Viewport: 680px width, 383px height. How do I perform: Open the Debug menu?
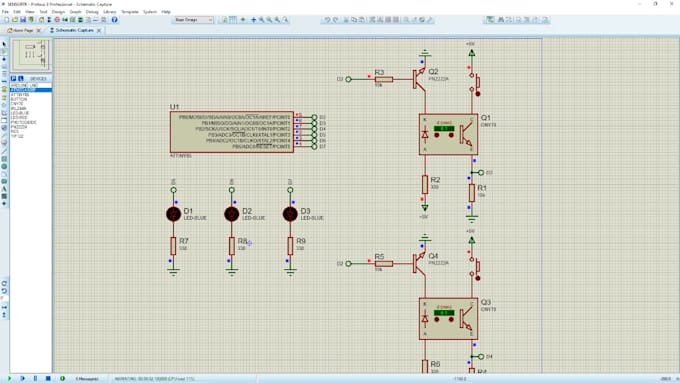92,12
